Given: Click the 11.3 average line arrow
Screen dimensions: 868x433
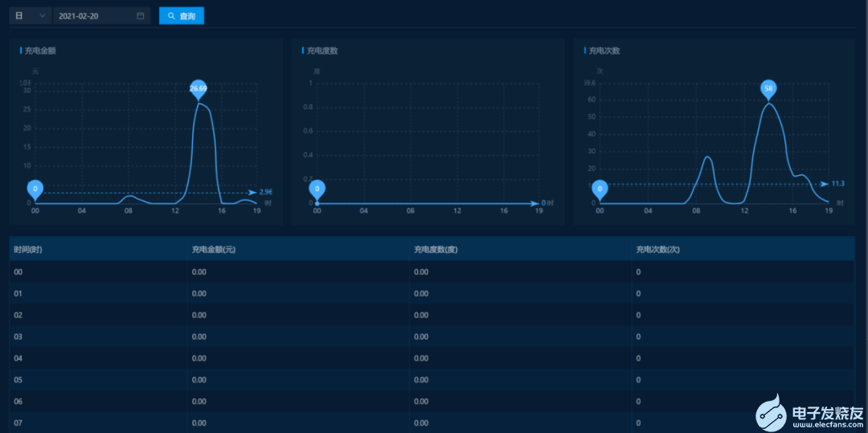Looking at the screenshot, I should click(x=825, y=183).
